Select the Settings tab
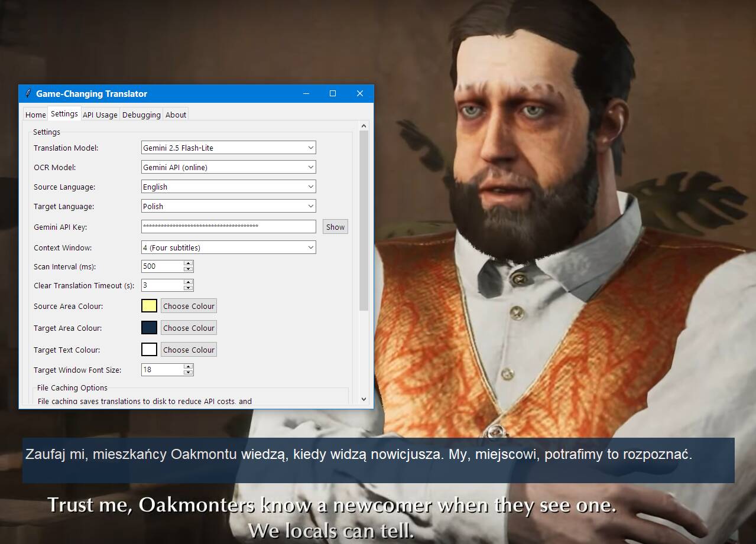 point(64,113)
